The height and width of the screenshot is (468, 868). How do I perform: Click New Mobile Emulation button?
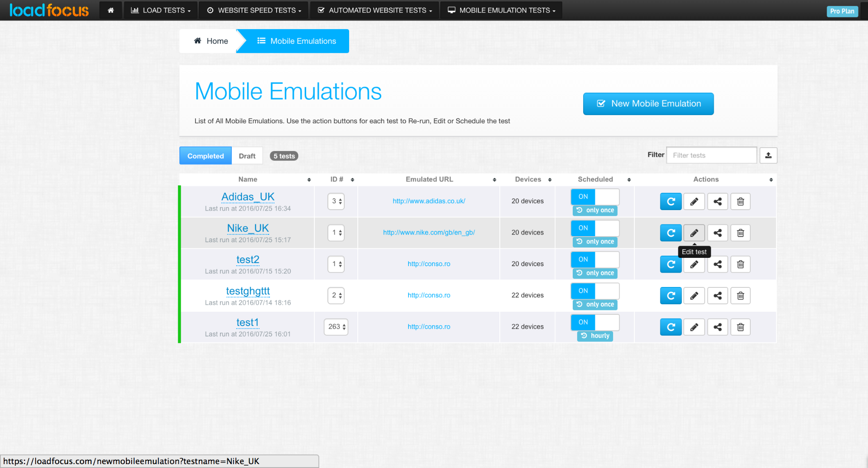(x=648, y=104)
